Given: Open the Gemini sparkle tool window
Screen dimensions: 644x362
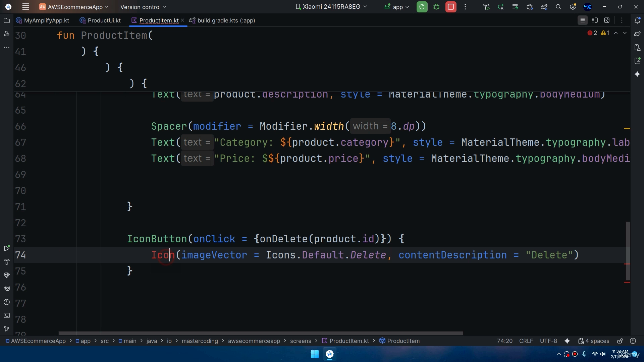Looking at the screenshot, I should (637, 74).
